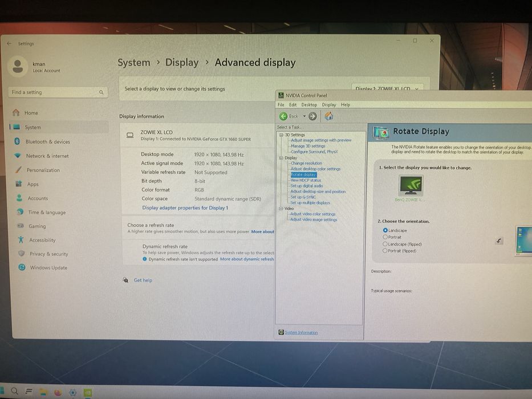The width and height of the screenshot is (532, 399).
Task: Collapse the Video tree node
Action: coord(281,208)
